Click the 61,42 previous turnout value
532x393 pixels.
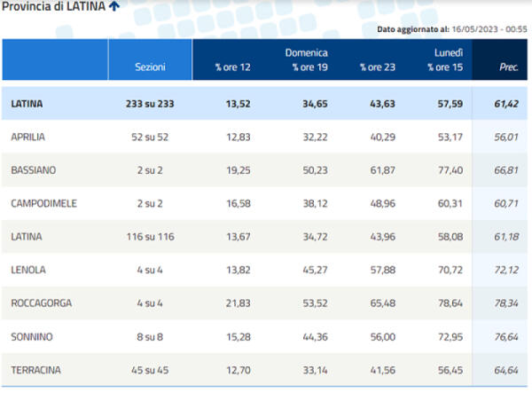[x=505, y=104]
